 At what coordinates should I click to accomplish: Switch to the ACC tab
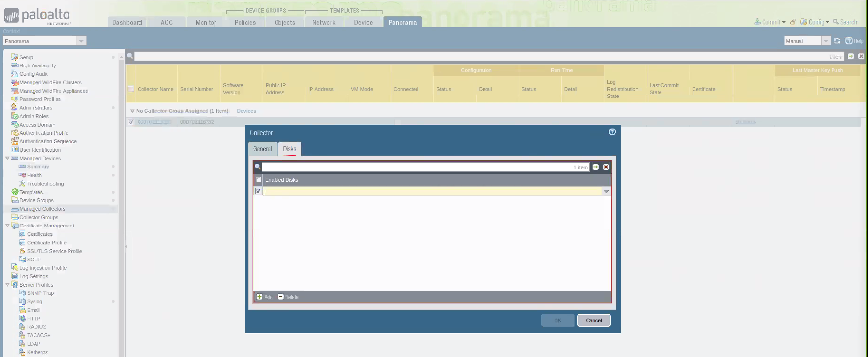167,22
